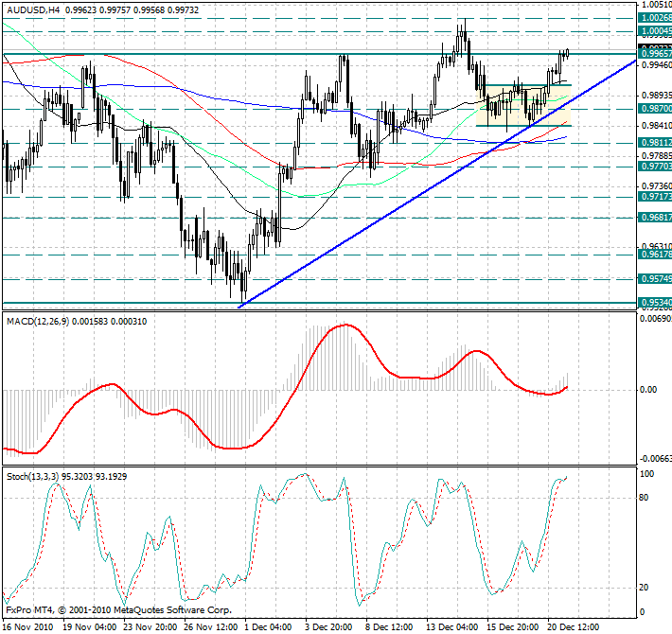Click the Stochastic 80 level label

point(644,498)
